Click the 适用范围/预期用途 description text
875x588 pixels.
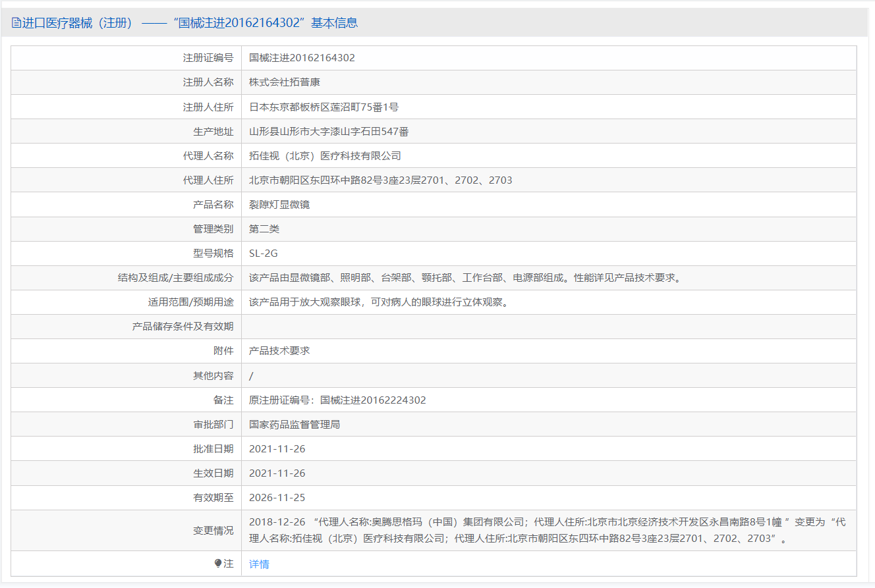click(x=380, y=302)
